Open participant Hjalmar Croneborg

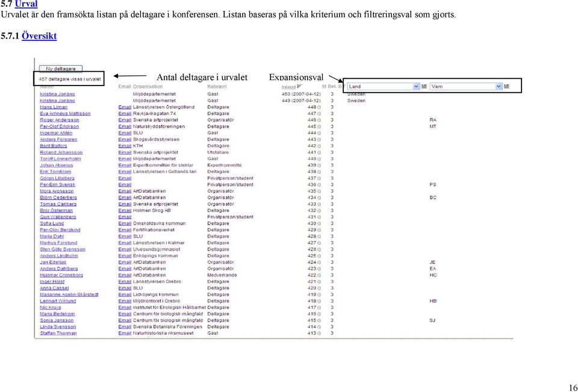61,275
